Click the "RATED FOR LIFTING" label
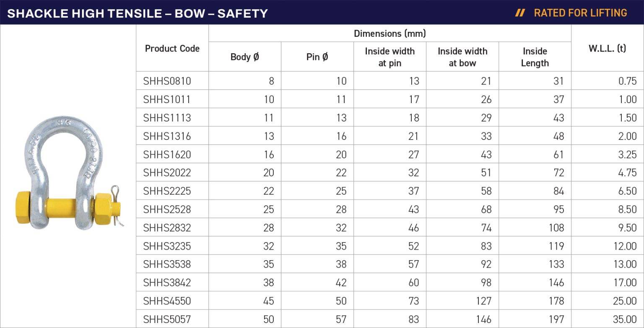The height and width of the screenshot is (328, 644). click(580, 13)
